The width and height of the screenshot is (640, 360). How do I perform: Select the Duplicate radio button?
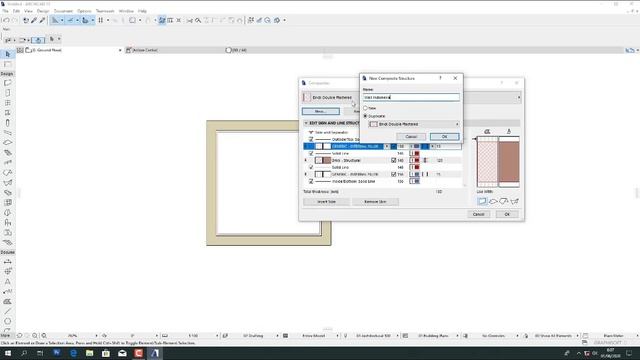pyautogui.click(x=365, y=116)
